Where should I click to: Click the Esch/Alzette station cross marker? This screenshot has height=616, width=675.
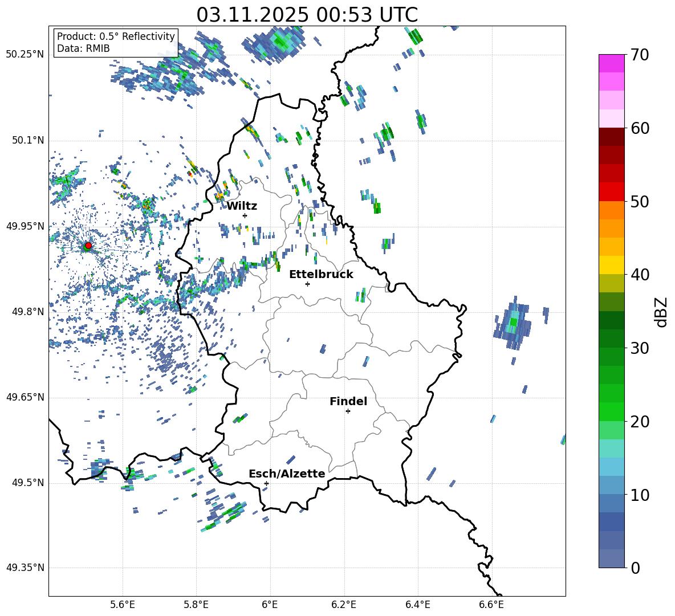pyautogui.click(x=266, y=483)
